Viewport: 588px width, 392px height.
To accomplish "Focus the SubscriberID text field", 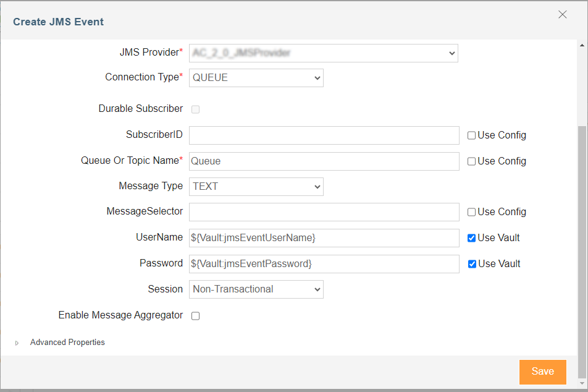I will [x=324, y=135].
